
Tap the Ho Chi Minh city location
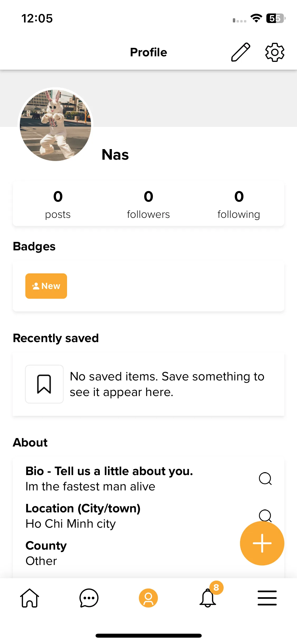(x=71, y=524)
